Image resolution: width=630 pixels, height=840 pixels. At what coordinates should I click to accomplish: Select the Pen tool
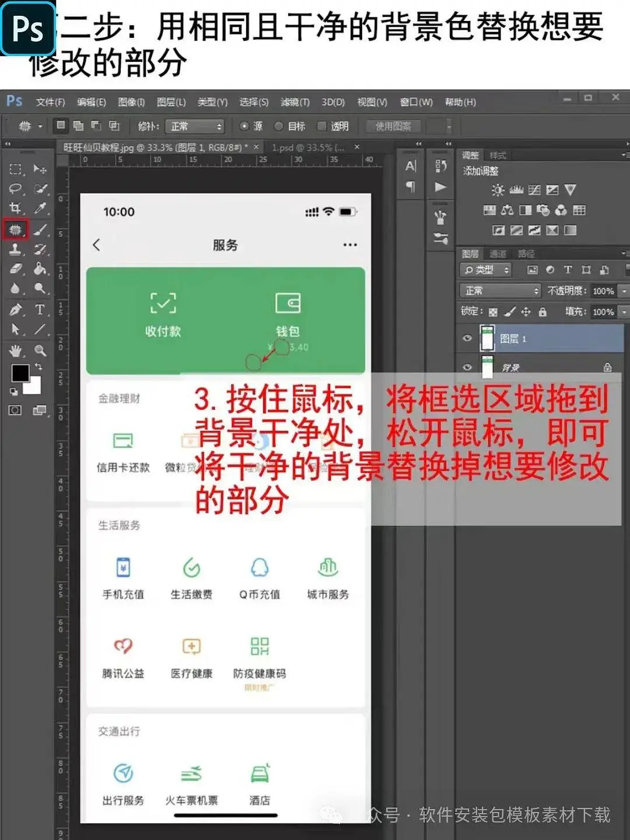pos(15,309)
